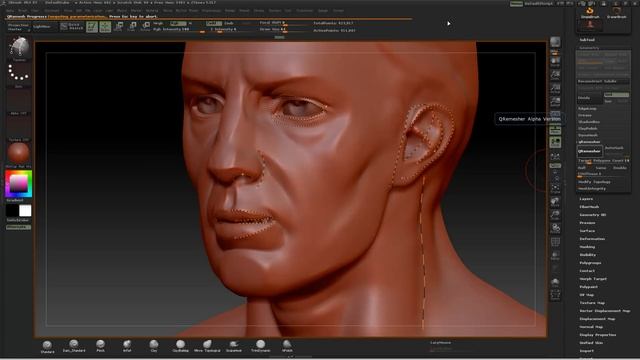640x360 pixels.
Task: Click the empty texture slot on left shelf
Action: (x=18, y=127)
